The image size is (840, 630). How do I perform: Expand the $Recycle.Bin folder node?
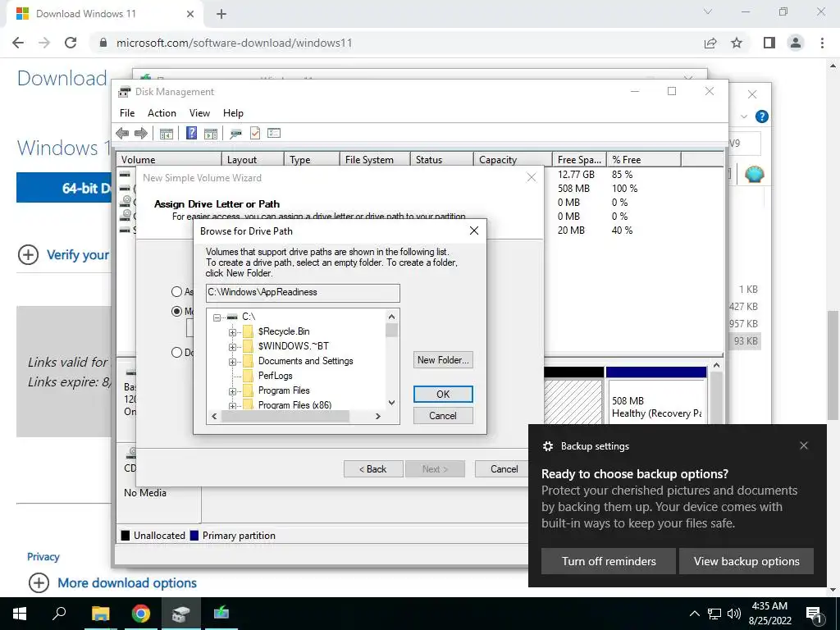click(232, 332)
